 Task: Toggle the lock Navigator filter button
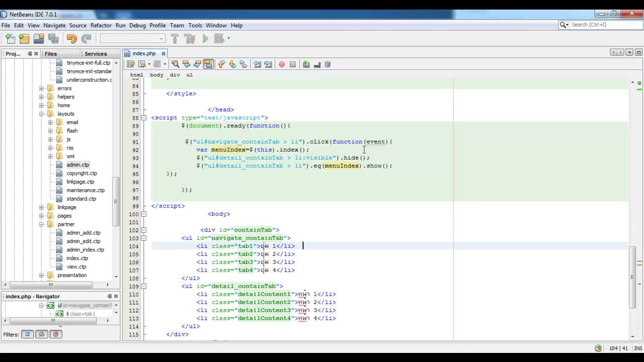pyautogui.click(x=56, y=334)
